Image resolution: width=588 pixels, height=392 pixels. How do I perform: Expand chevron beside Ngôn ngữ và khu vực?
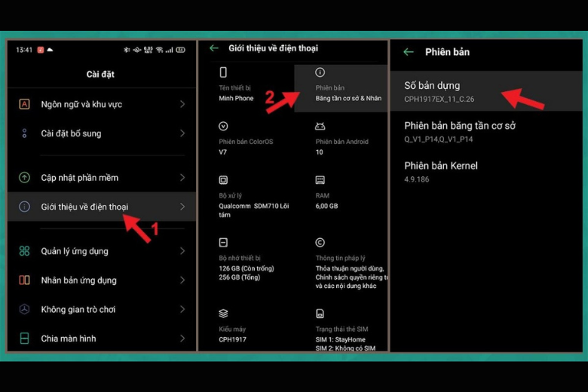pos(182,104)
